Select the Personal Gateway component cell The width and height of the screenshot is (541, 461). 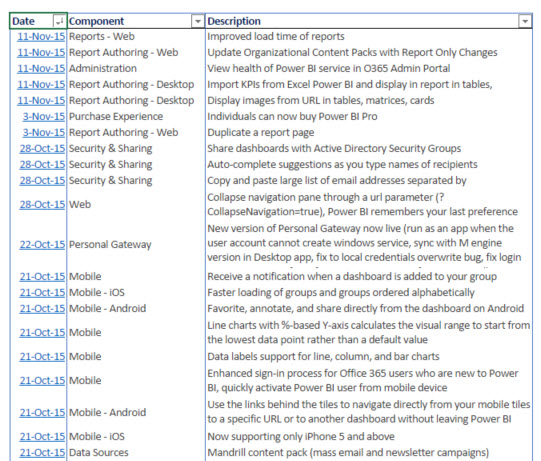point(136,245)
